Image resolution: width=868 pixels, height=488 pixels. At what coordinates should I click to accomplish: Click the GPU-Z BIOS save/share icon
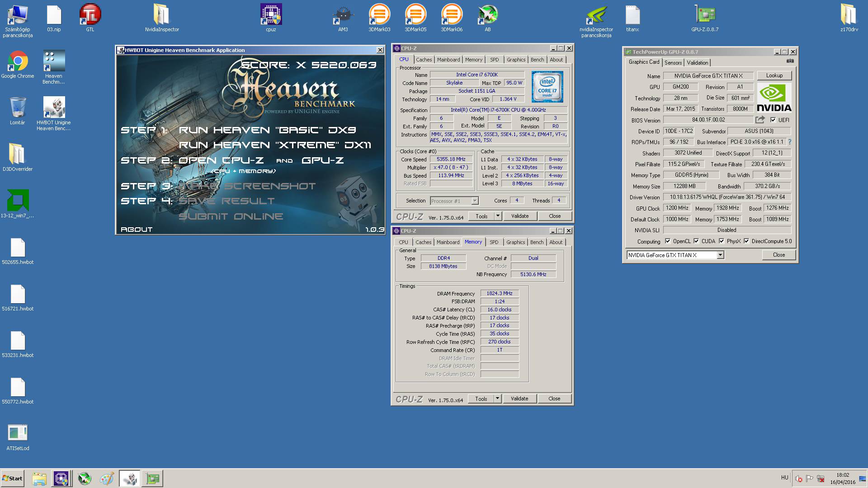[760, 120]
